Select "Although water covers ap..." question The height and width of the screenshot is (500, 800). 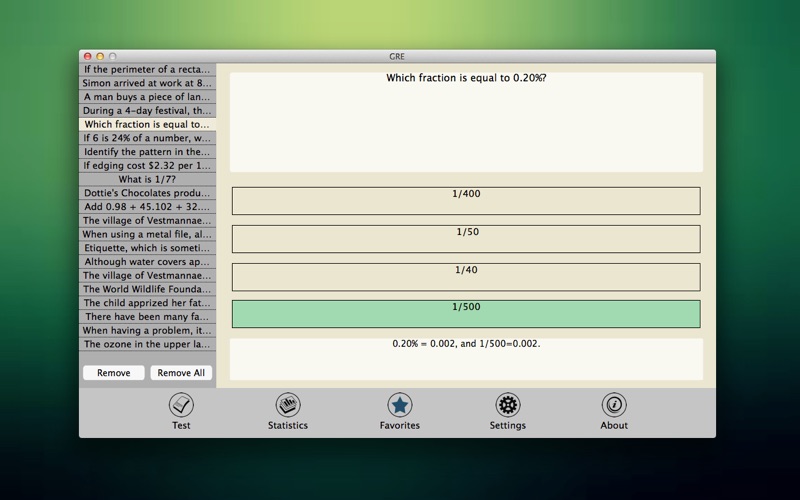(147, 262)
